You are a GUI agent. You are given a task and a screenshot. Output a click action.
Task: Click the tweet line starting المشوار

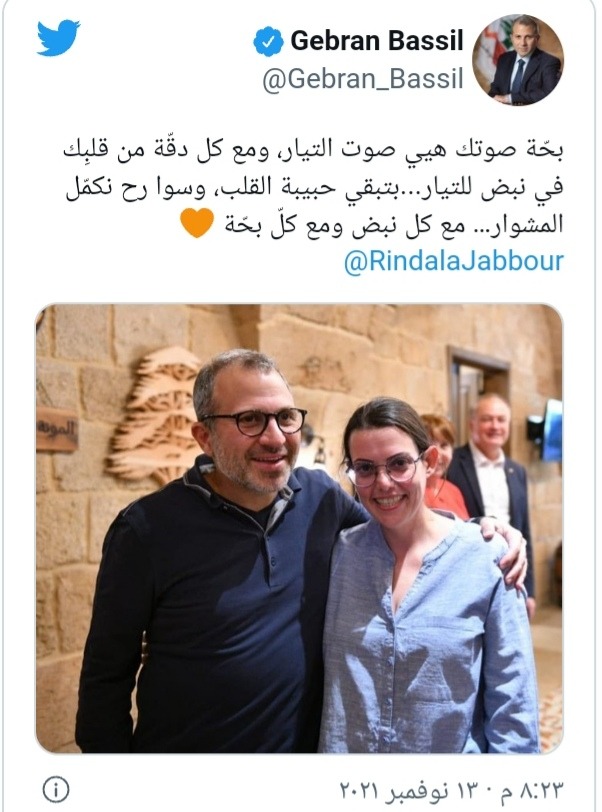click(394, 225)
